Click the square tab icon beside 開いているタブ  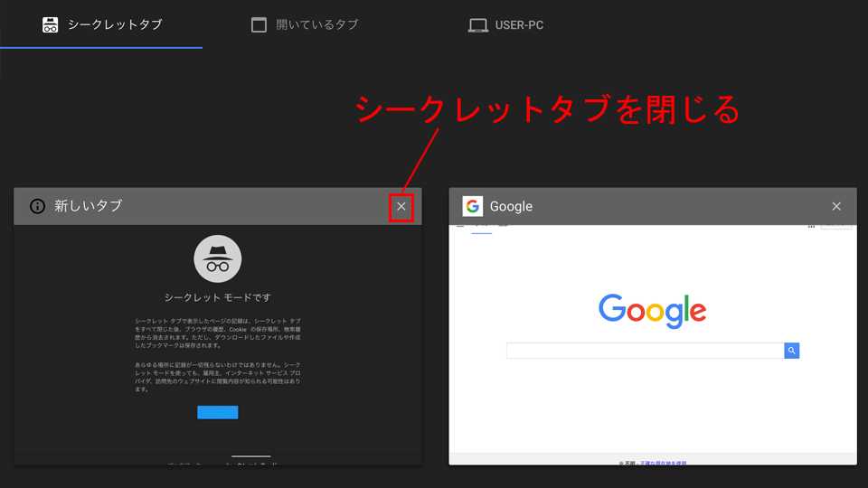tap(259, 25)
